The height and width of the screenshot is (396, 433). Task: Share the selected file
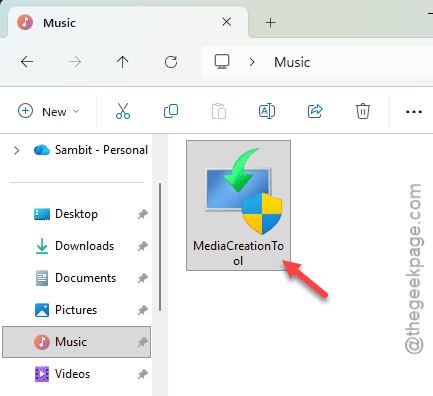pos(315,111)
